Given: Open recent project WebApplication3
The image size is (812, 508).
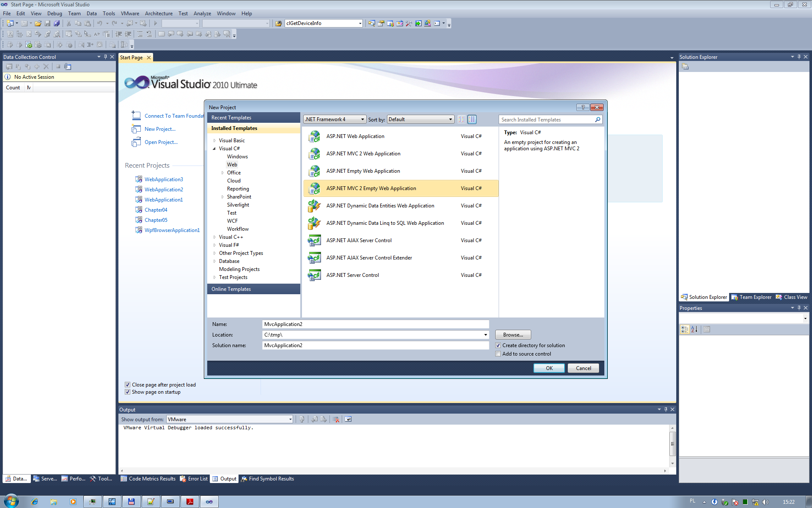Looking at the screenshot, I should pyautogui.click(x=164, y=179).
